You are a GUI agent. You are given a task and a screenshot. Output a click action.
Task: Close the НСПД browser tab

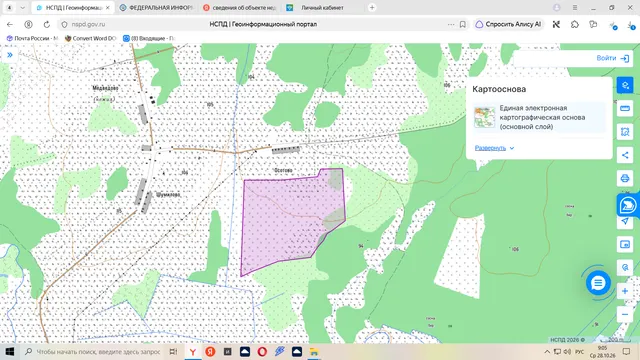108,8
